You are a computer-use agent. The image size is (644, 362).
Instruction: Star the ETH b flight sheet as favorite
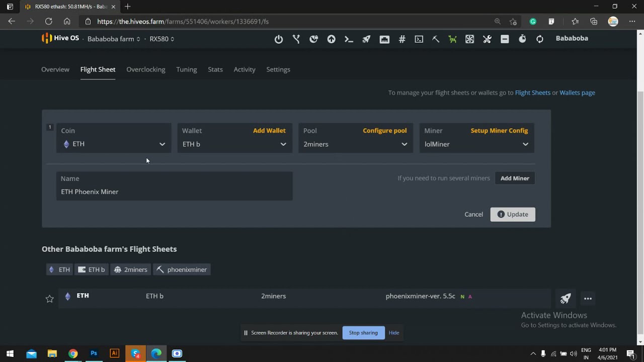click(49, 299)
